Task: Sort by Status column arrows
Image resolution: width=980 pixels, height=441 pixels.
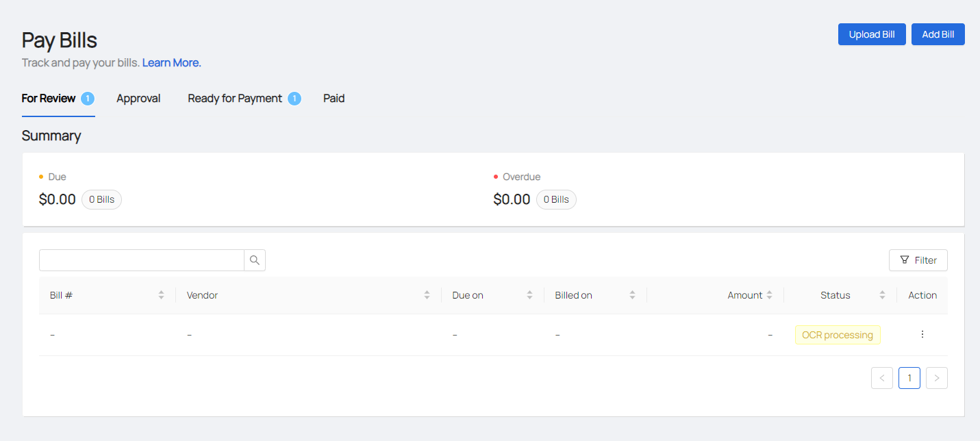Action: click(x=882, y=295)
